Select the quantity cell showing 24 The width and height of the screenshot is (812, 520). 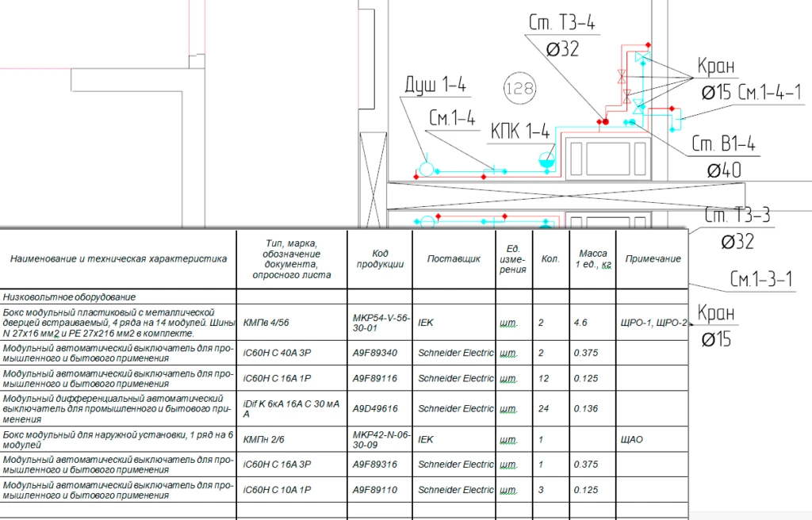click(x=544, y=408)
